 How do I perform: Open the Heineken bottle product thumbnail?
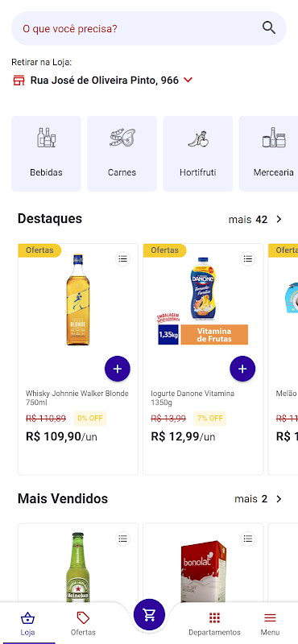(78, 568)
